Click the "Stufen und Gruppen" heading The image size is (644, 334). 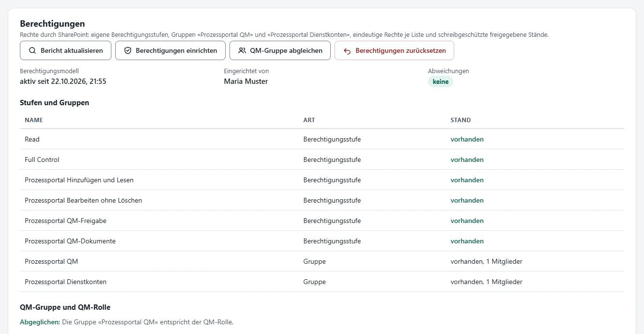coord(54,103)
